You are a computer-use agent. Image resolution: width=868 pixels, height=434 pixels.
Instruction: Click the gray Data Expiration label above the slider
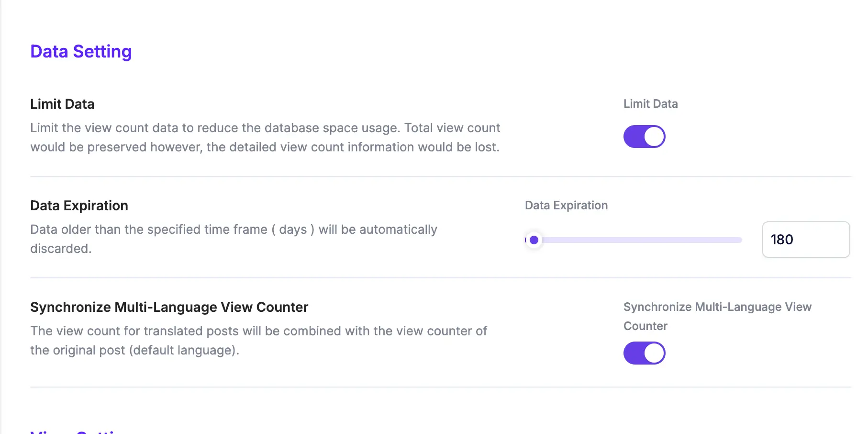[x=566, y=206]
